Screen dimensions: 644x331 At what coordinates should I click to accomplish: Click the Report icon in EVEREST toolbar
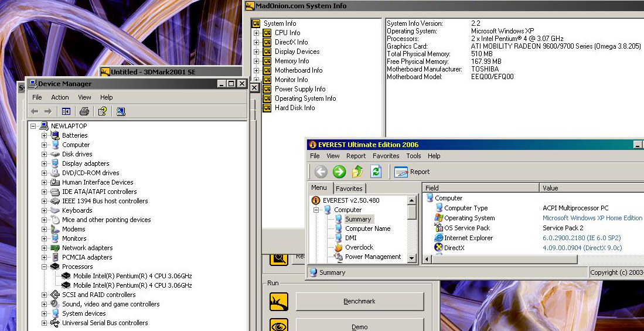(x=401, y=172)
